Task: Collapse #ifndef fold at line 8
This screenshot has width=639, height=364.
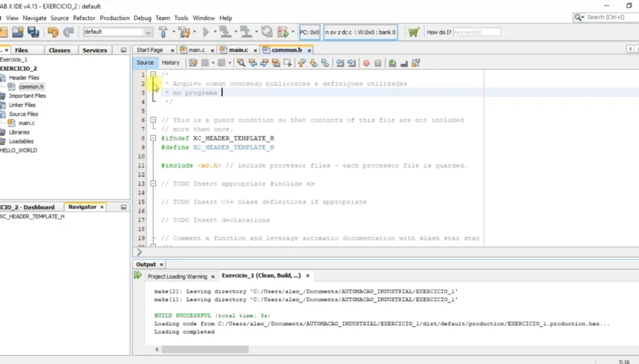Action: point(153,138)
